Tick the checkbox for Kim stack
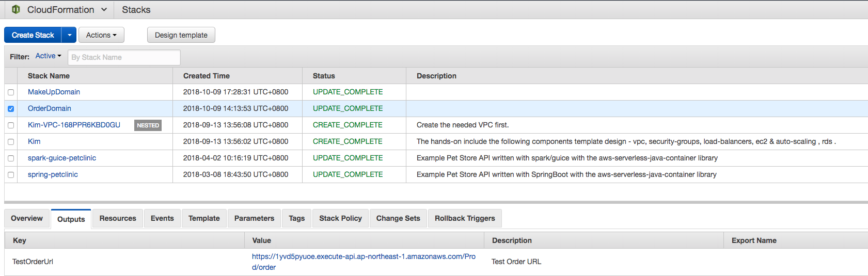The width and height of the screenshot is (868, 276). click(11, 142)
